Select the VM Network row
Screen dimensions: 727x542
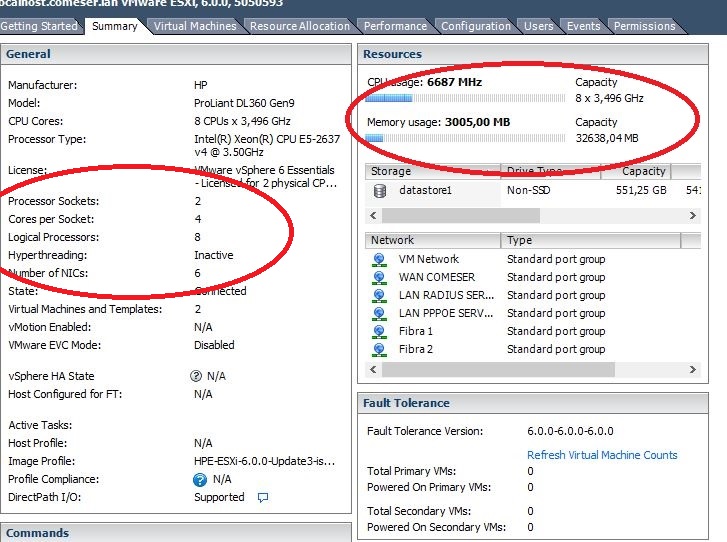533,260
